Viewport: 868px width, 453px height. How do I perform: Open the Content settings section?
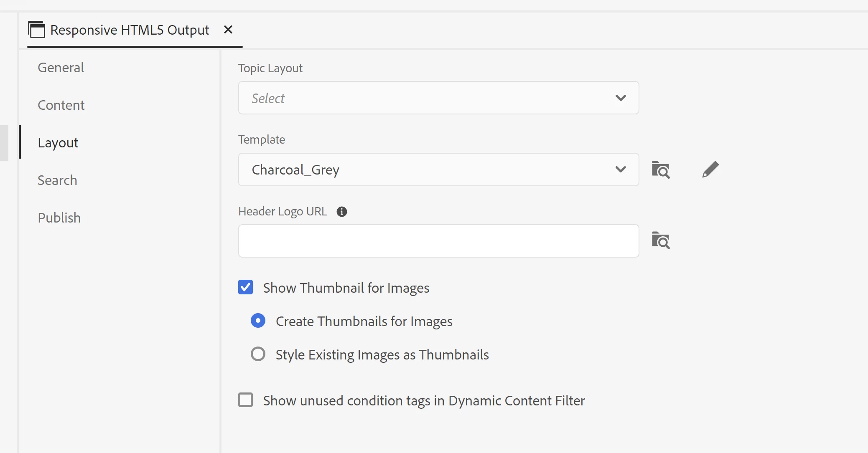coord(61,105)
